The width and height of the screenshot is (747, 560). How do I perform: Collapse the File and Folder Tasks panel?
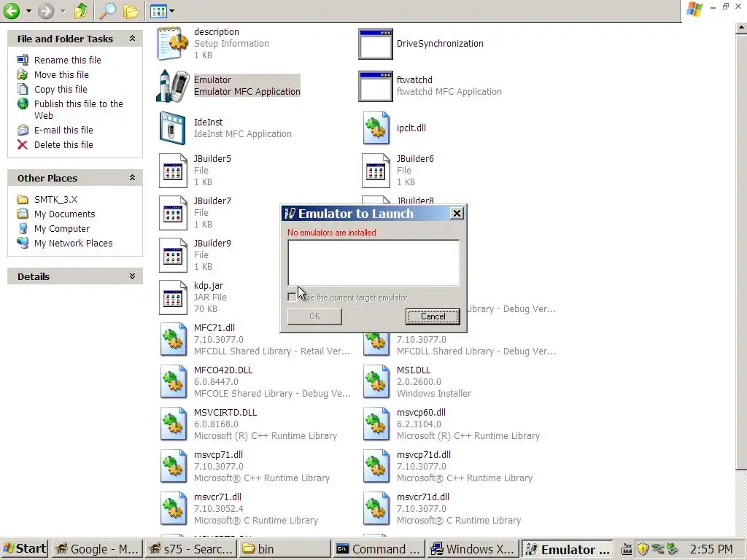pos(133,39)
